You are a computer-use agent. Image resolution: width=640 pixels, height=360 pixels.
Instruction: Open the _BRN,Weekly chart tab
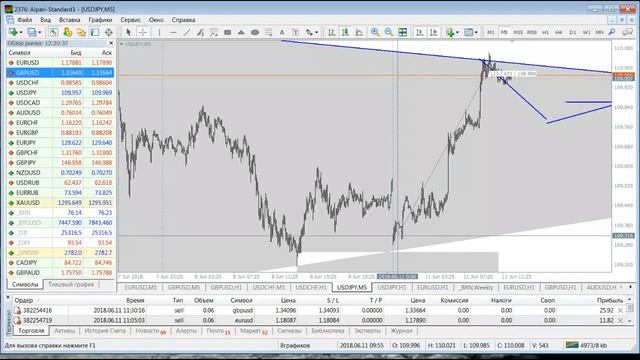(476, 287)
